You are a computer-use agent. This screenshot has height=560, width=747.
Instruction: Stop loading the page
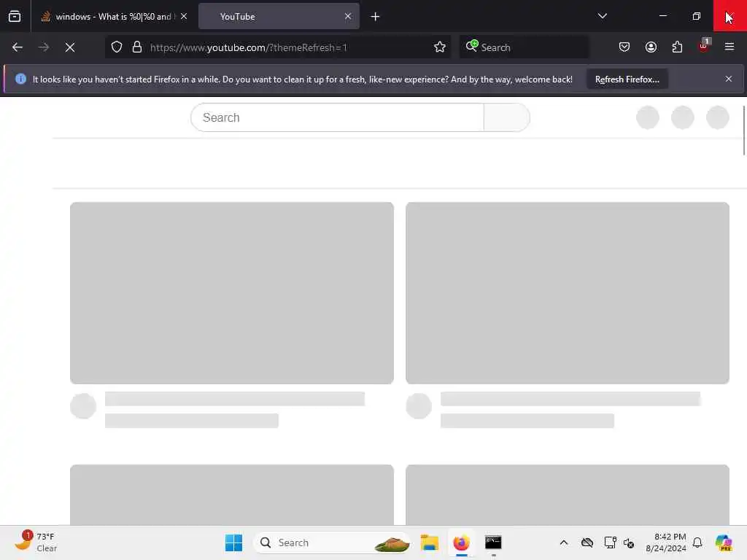[x=70, y=47]
